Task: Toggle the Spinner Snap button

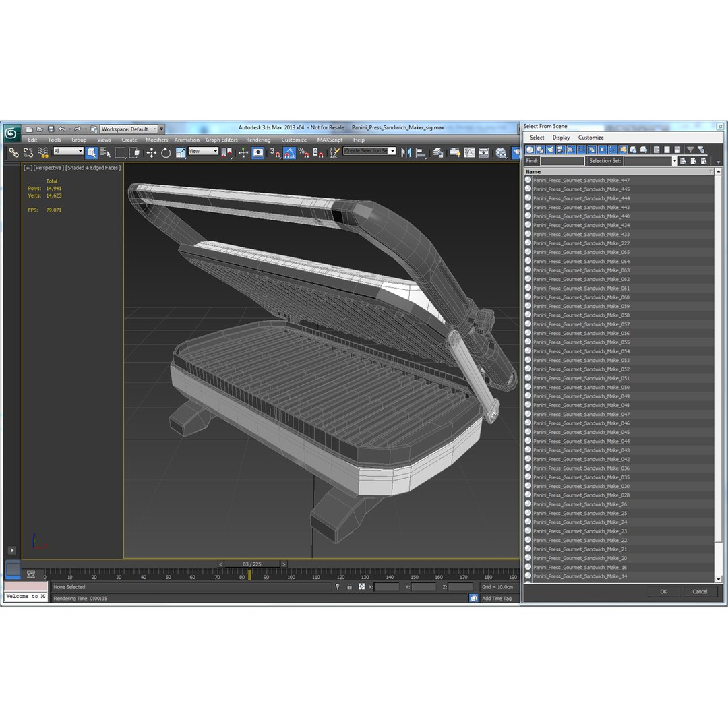Action: (x=318, y=152)
